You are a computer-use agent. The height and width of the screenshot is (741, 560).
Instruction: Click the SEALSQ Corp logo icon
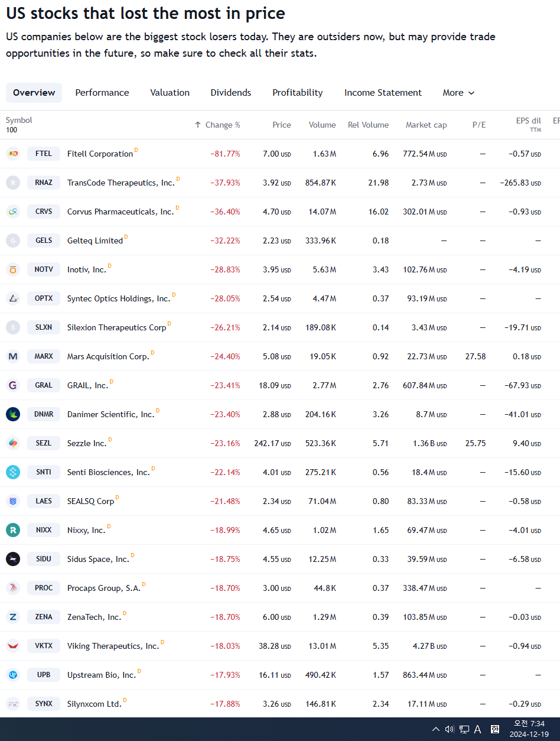[13, 501]
